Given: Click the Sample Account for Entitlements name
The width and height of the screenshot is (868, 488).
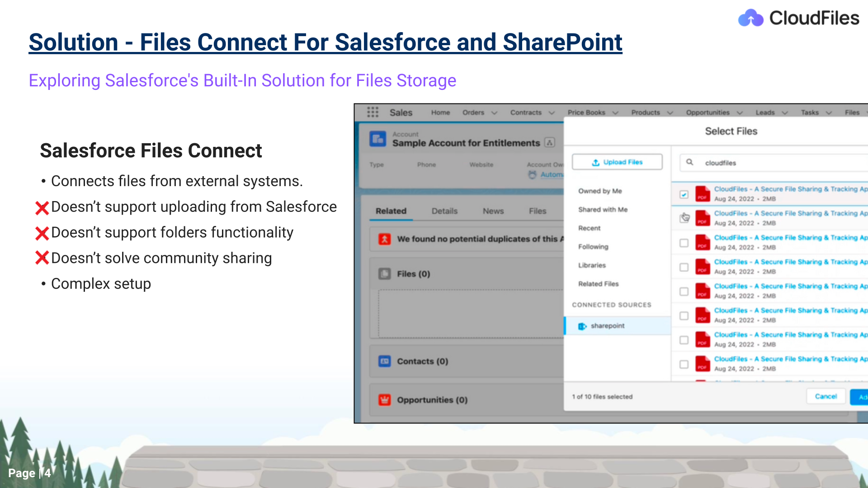Looking at the screenshot, I should pyautogui.click(x=466, y=143).
